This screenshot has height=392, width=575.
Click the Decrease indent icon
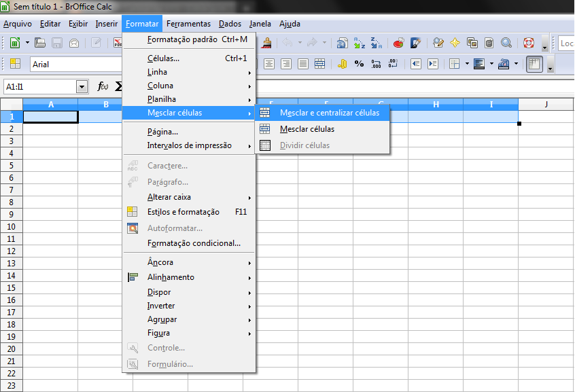point(415,64)
